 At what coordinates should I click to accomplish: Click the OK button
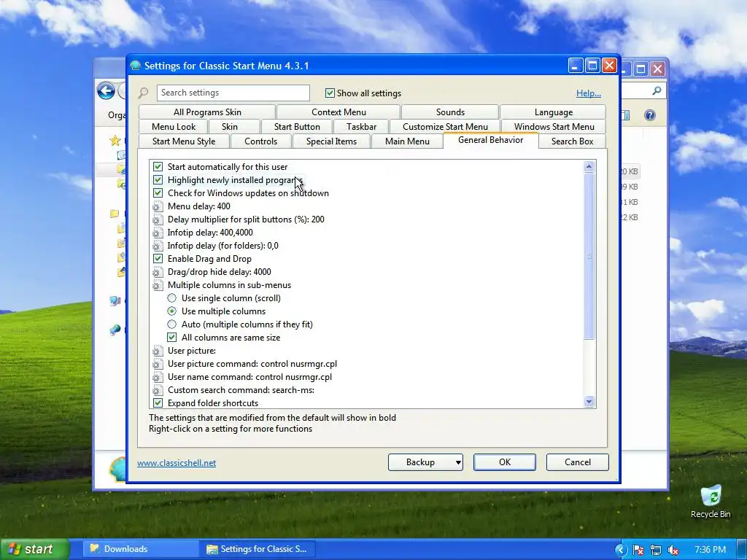pyautogui.click(x=505, y=462)
